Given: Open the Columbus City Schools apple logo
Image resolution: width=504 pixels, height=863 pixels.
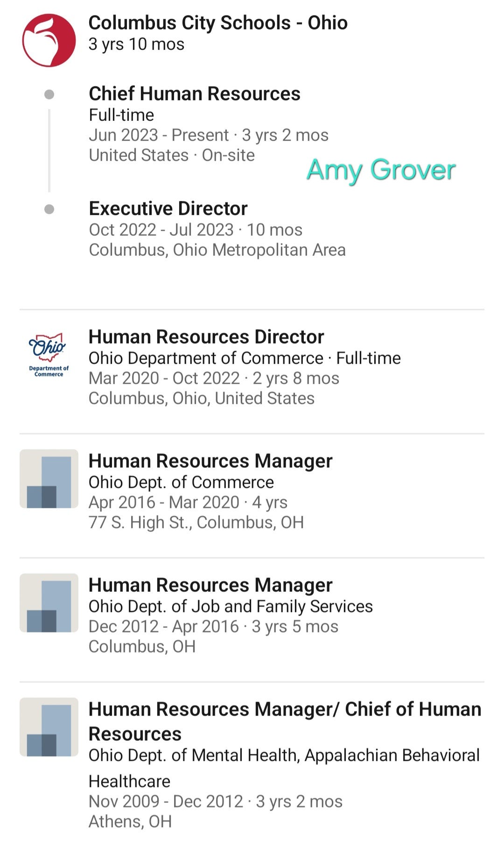Looking at the screenshot, I should [x=49, y=40].
